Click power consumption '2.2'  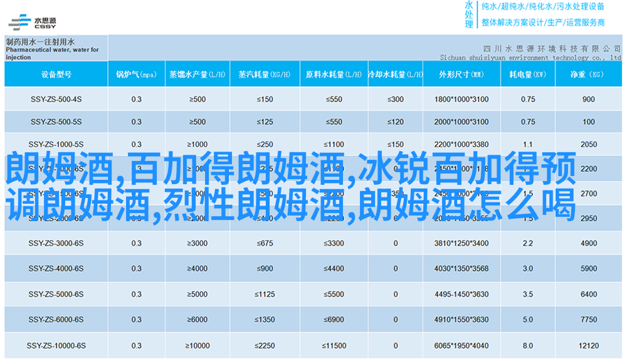(x=528, y=243)
